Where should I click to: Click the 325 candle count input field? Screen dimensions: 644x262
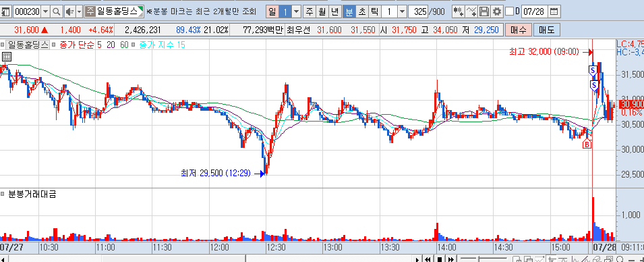click(419, 11)
